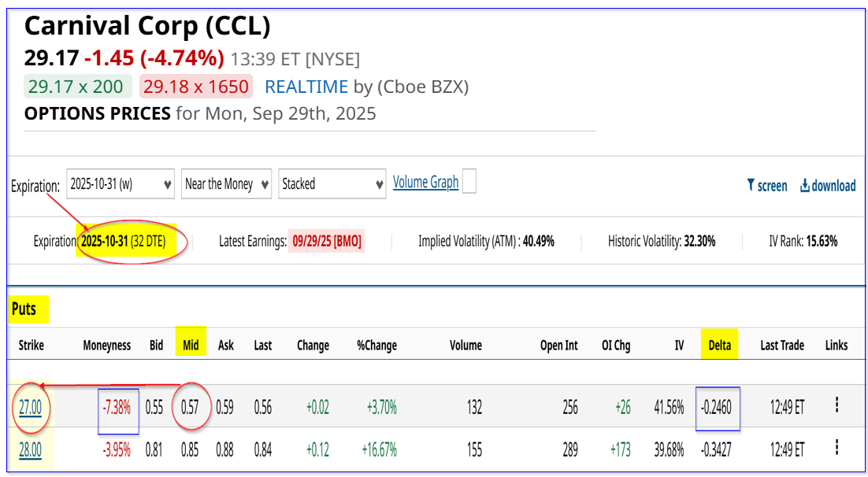The width and height of the screenshot is (868, 477).
Task: Sort by Open Int column header
Action: click(x=558, y=346)
